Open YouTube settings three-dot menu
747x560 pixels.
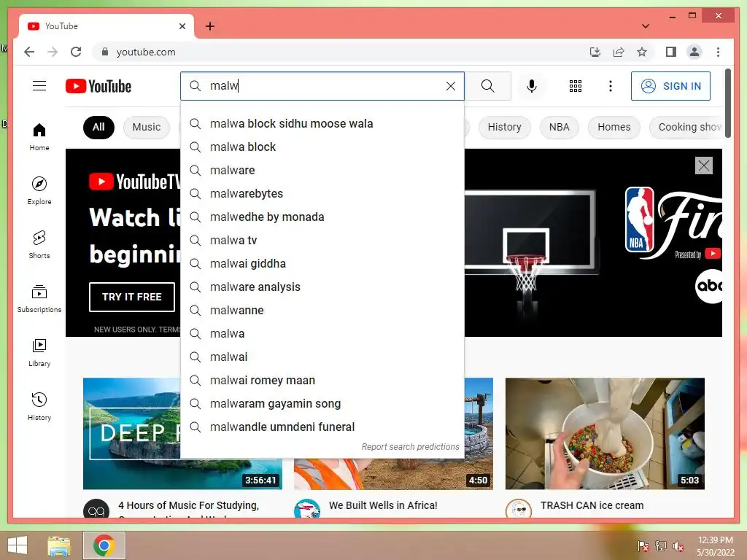click(x=611, y=86)
